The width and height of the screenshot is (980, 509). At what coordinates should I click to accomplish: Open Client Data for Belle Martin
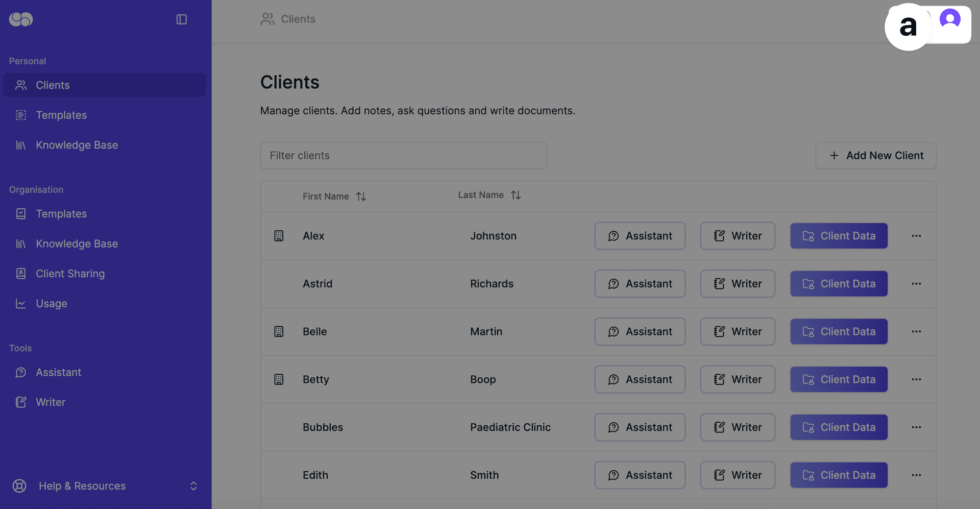(x=839, y=332)
